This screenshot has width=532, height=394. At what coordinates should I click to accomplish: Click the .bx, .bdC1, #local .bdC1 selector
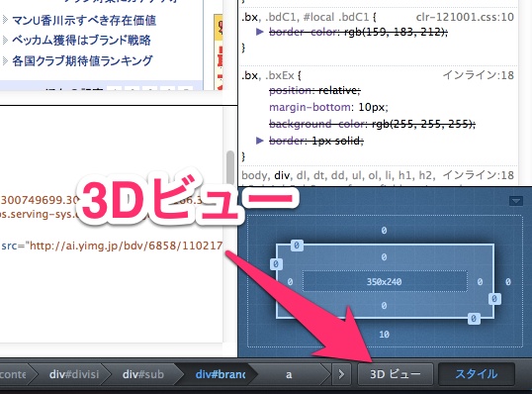pyautogui.click(x=305, y=17)
